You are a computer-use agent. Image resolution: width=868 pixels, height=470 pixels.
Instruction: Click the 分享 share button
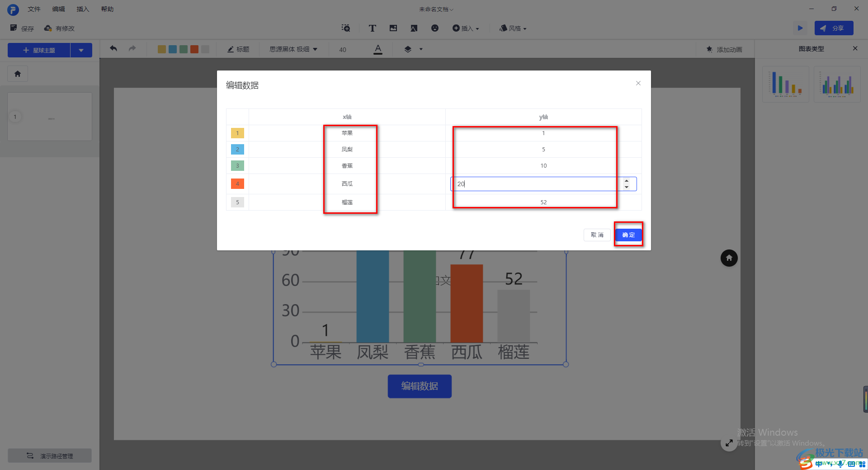[x=834, y=28]
